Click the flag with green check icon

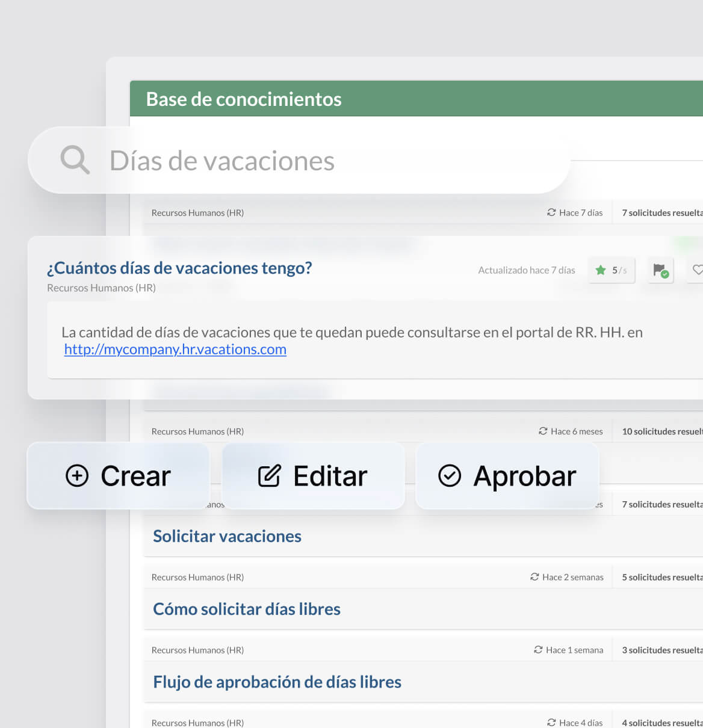tap(661, 270)
